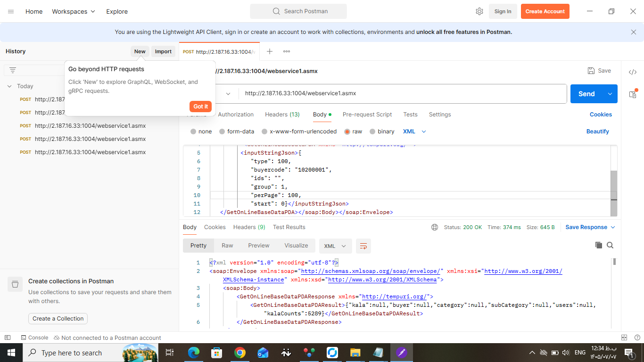The image size is (644, 362).
Task: Select the binary body type
Action: (382, 132)
